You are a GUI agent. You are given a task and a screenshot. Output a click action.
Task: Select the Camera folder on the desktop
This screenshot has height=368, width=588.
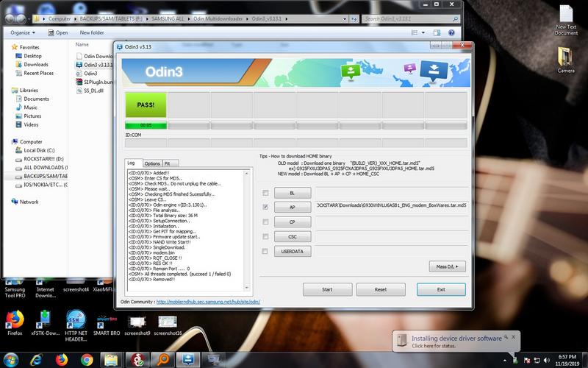tap(565, 60)
